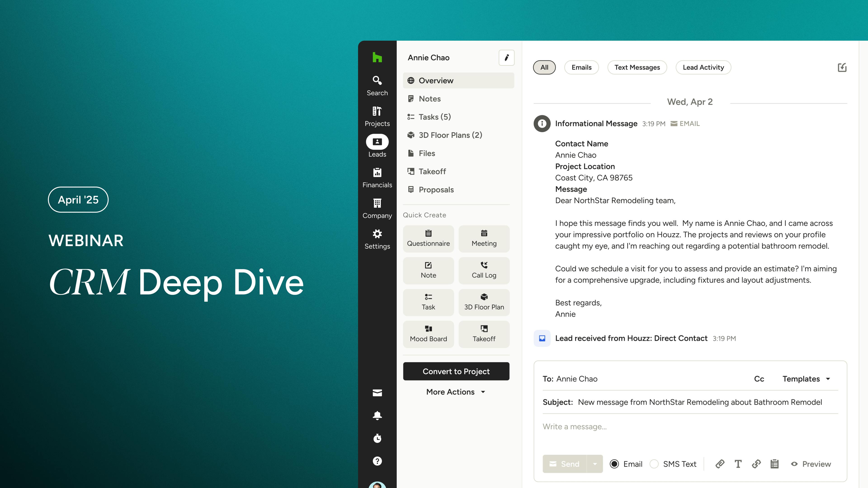Click the Send button
The width and height of the screenshot is (868, 488).
click(x=565, y=464)
